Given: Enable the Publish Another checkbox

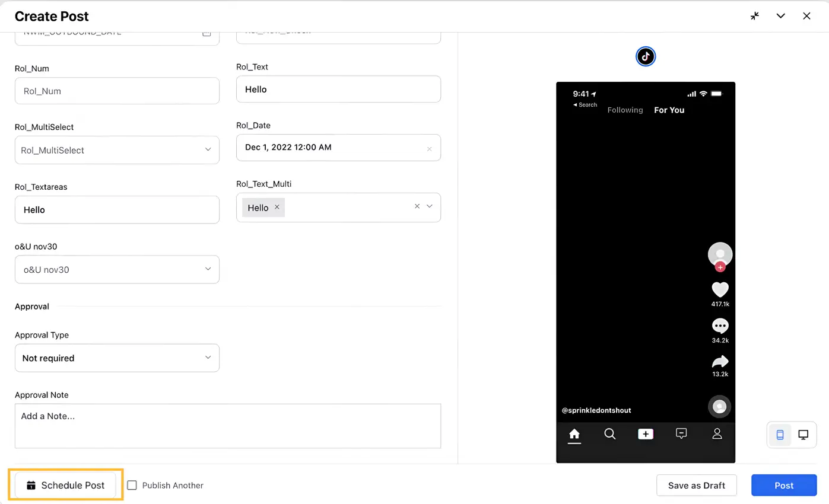Looking at the screenshot, I should click(x=132, y=485).
